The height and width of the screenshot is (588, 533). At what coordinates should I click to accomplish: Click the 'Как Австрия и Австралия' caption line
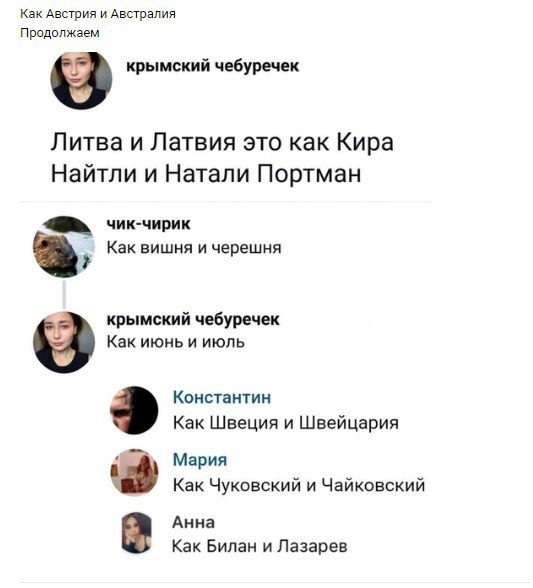[x=98, y=14]
